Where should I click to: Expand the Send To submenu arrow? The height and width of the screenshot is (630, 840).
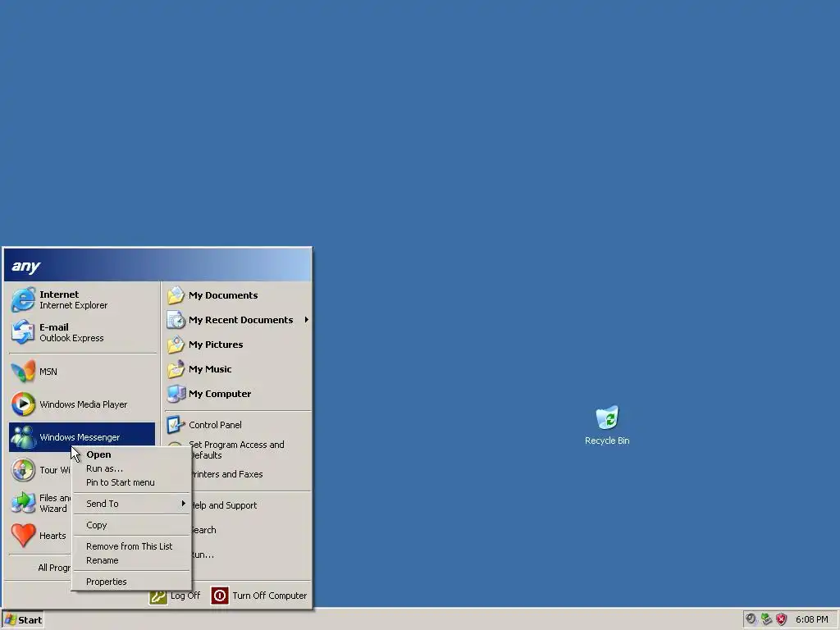pyautogui.click(x=183, y=504)
